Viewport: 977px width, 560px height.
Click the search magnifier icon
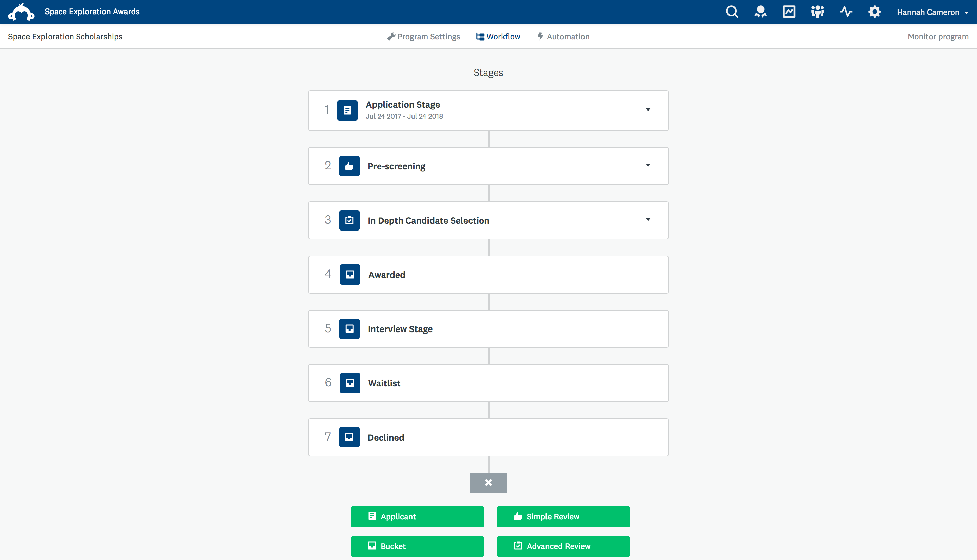pos(731,12)
